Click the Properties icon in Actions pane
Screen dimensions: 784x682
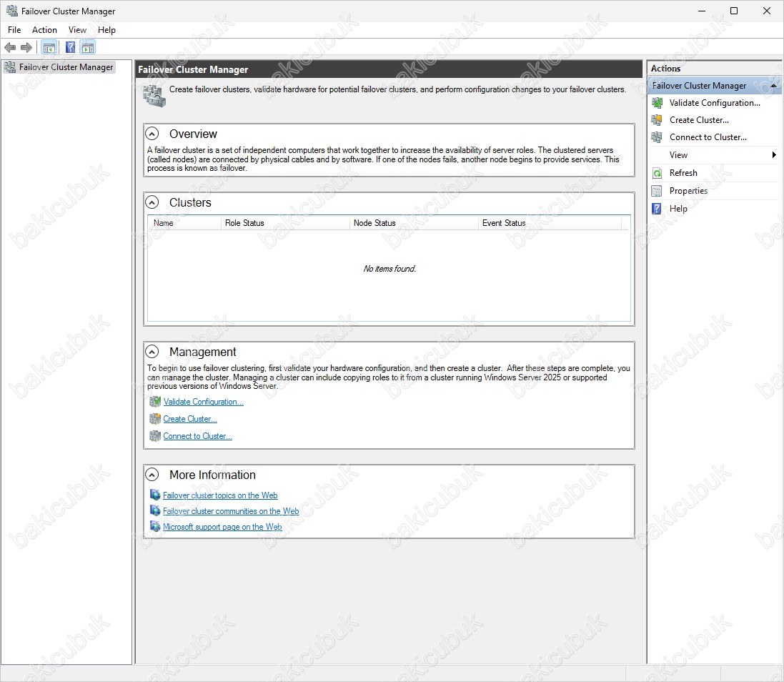(x=657, y=191)
